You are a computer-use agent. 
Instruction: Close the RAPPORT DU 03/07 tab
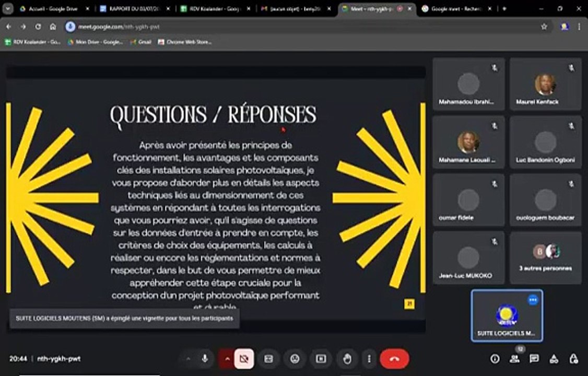click(x=168, y=9)
